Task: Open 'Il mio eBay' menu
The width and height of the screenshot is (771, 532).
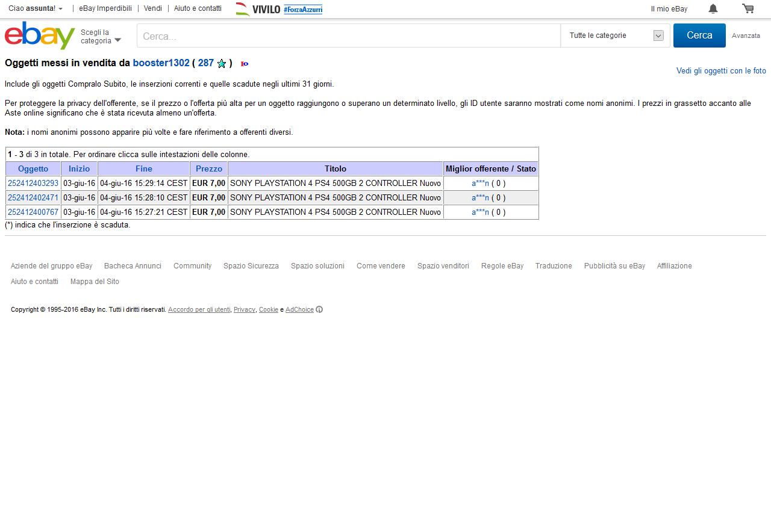Action: [669, 9]
